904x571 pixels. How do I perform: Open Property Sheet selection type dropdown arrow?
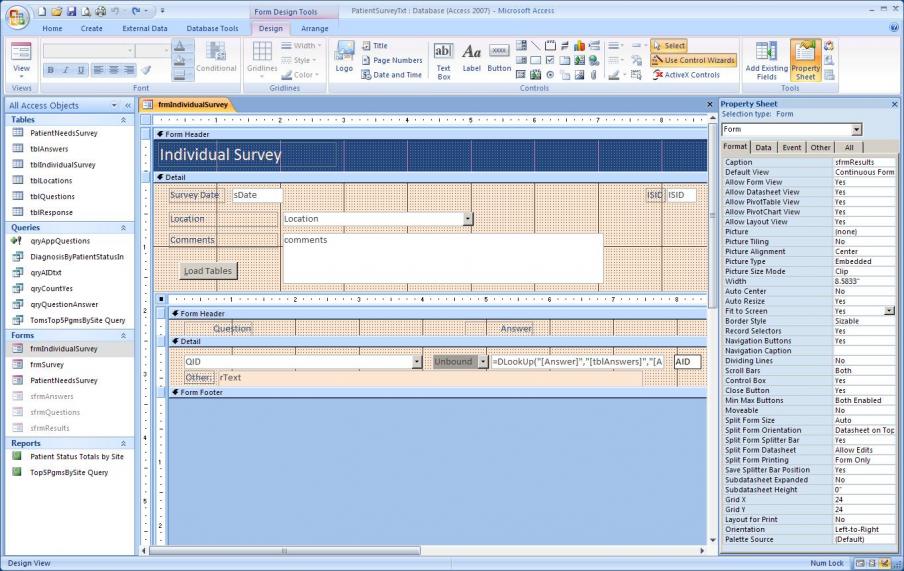pos(857,129)
